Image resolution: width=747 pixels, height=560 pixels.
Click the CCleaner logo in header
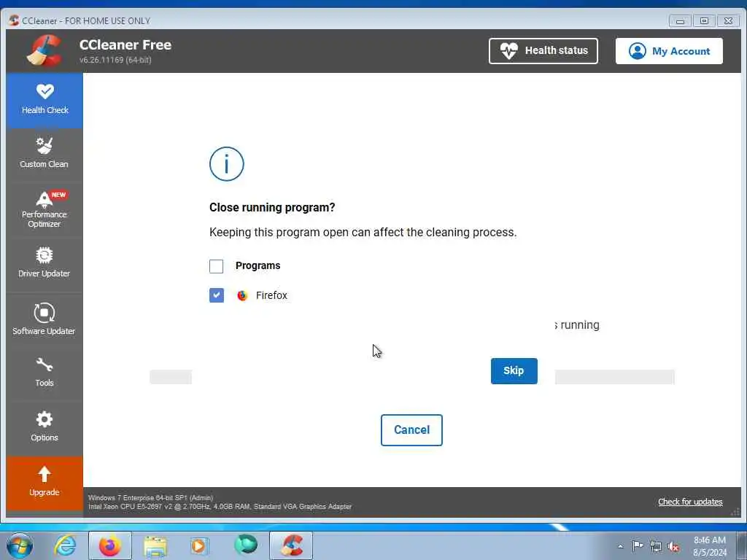[x=44, y=50]
